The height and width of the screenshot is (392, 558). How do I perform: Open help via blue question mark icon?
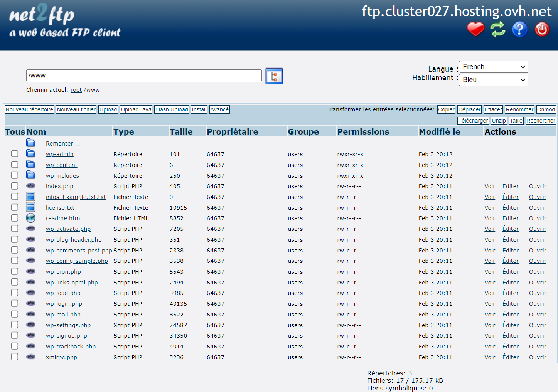(519, 29)
